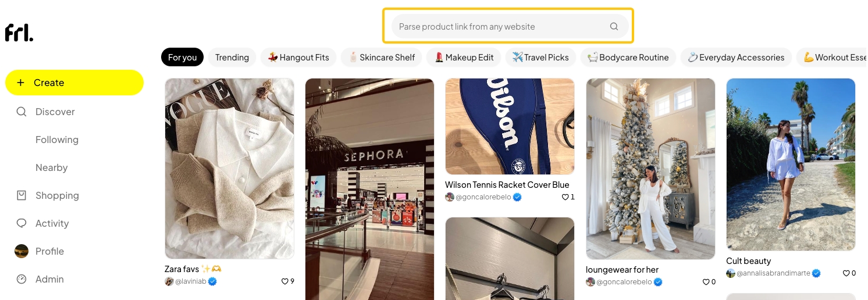Like the Wilson Tennis Racket post

click(565, 197)
